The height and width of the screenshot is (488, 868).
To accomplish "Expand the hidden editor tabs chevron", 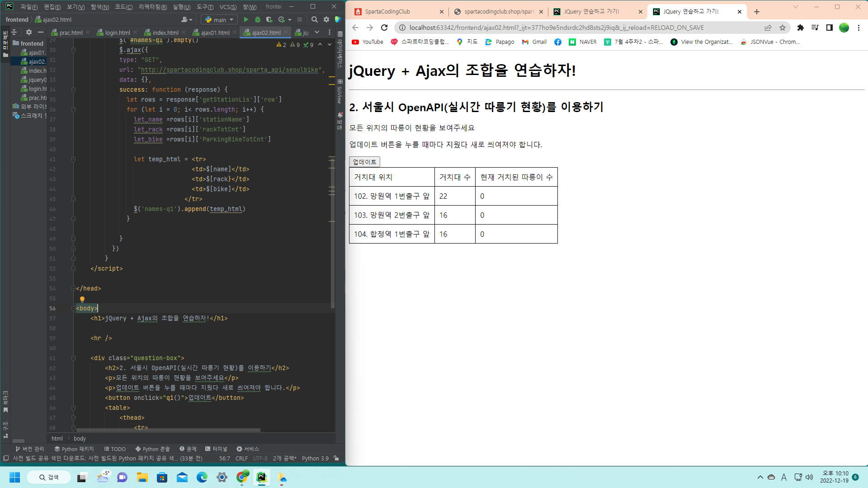I will pyautogui.click(x=317, y=32).
